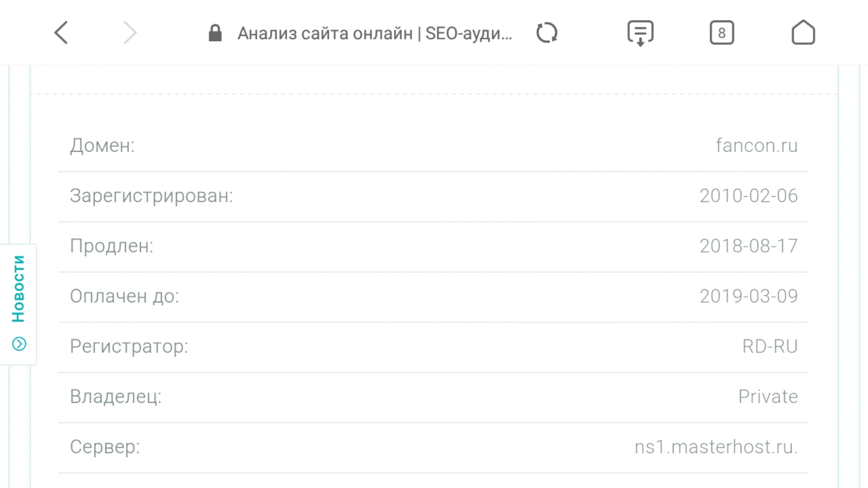Click the Домен row label

(102, 145)
